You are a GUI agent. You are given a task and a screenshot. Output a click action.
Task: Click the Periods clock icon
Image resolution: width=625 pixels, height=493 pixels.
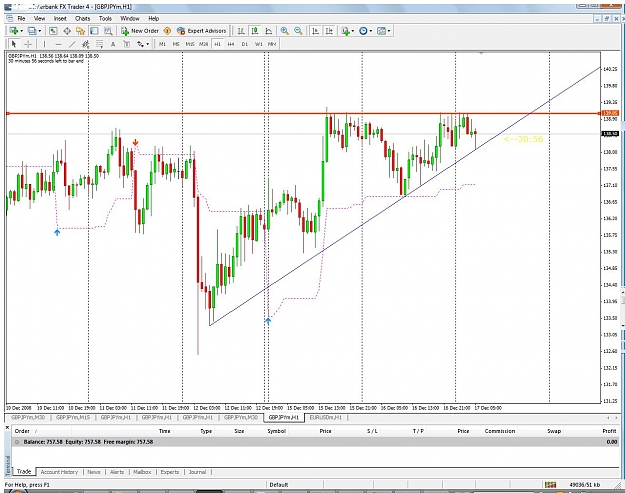tap(363, 31)
